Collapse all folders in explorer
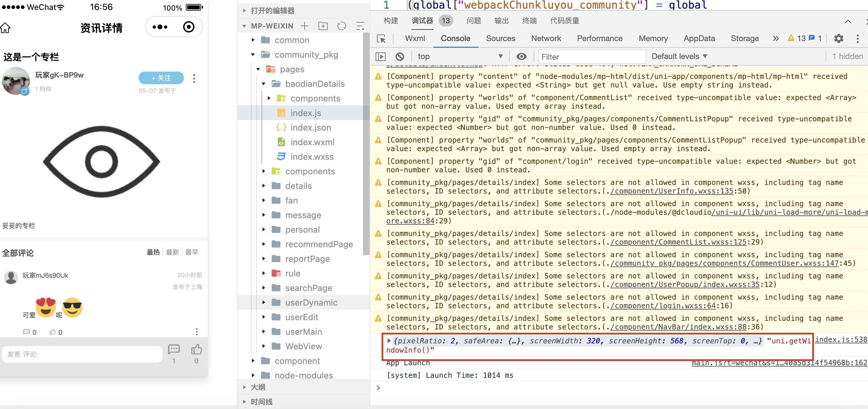The width and height of the screenshot is (868, 409). [360, 26]
